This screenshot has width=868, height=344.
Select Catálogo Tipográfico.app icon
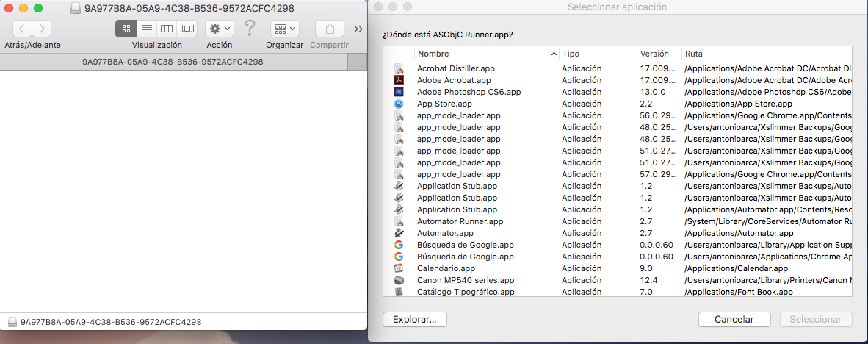399,291
